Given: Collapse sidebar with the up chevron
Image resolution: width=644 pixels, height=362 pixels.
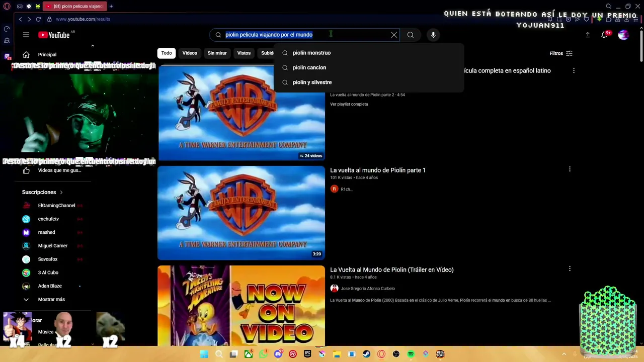Looking at the screenshot, I should 93,46.
